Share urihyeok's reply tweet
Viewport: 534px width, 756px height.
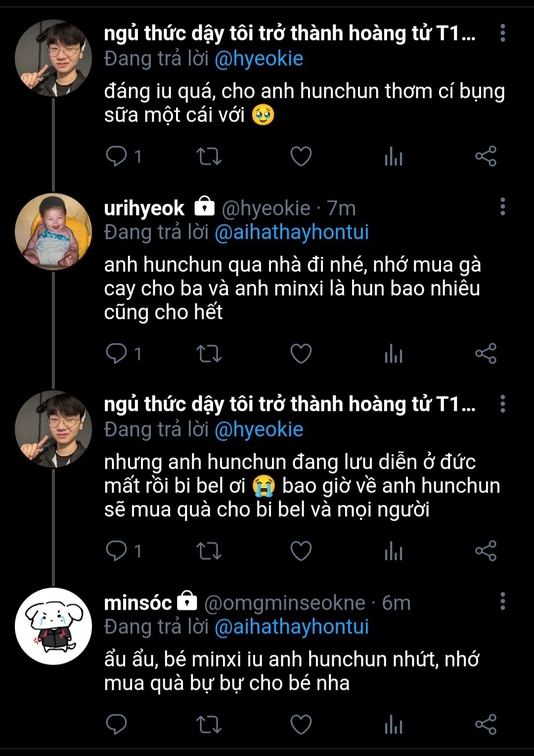pos(486,353)
